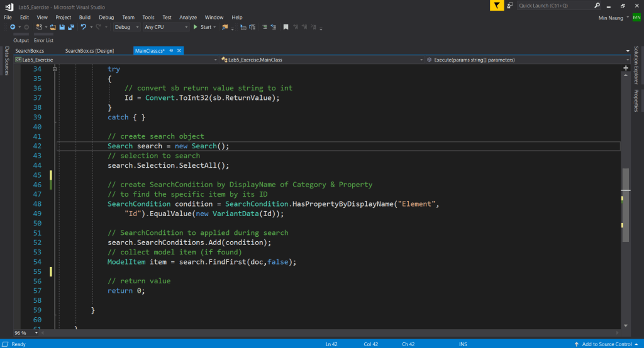Click the Open File folder icon

point(53,28)
